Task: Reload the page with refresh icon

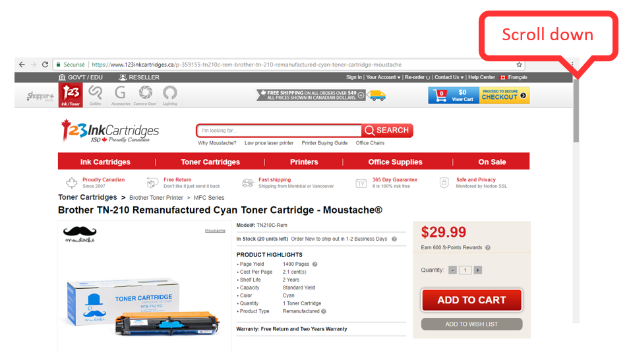Action: (45, 64)
